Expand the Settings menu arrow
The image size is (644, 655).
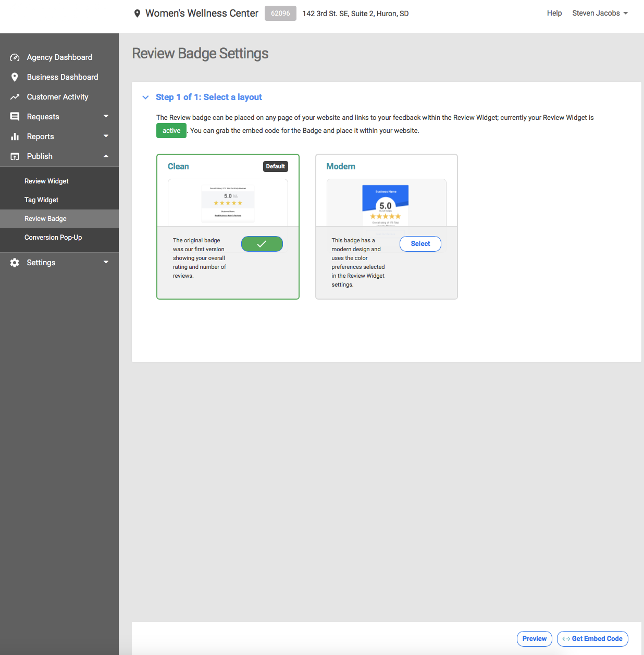coord(106,262)
